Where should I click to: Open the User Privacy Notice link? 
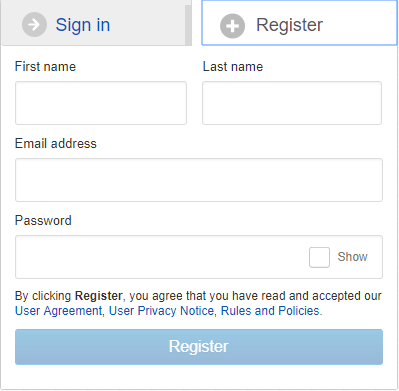click(x=161, y=311)
